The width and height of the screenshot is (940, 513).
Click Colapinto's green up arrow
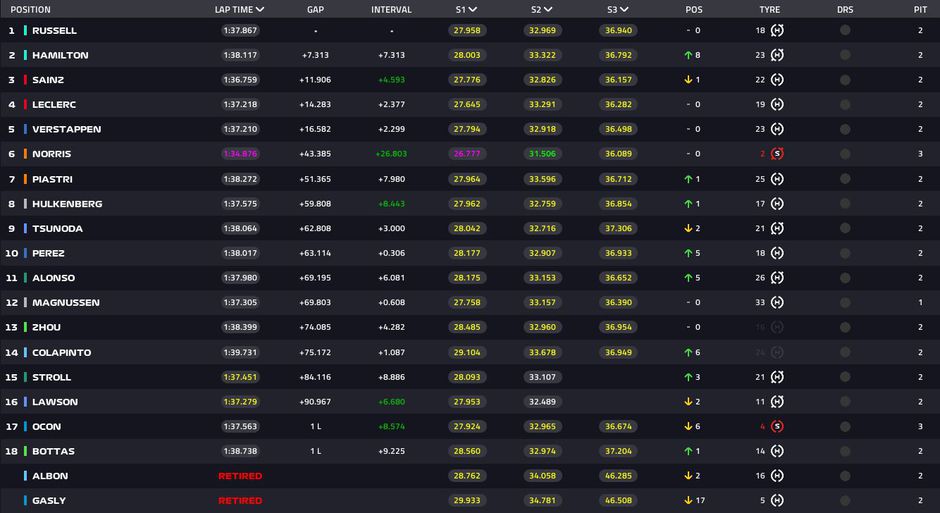[688, 352]
